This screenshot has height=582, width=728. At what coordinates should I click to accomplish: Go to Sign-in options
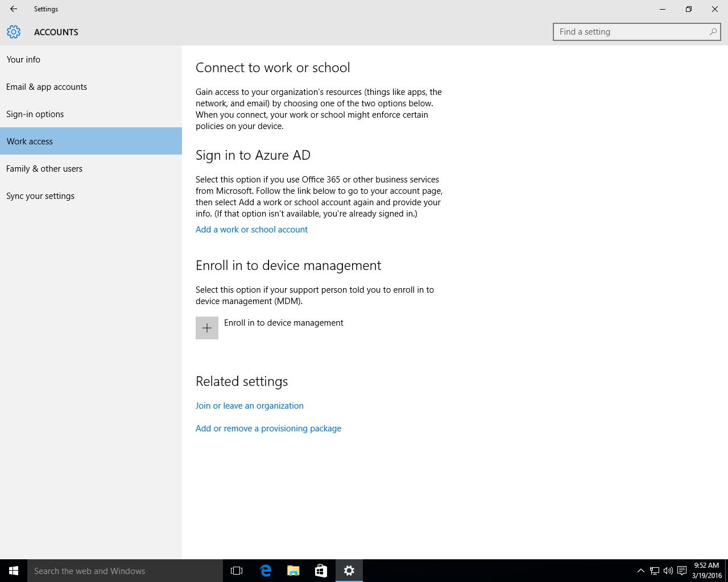coord(91,114)
